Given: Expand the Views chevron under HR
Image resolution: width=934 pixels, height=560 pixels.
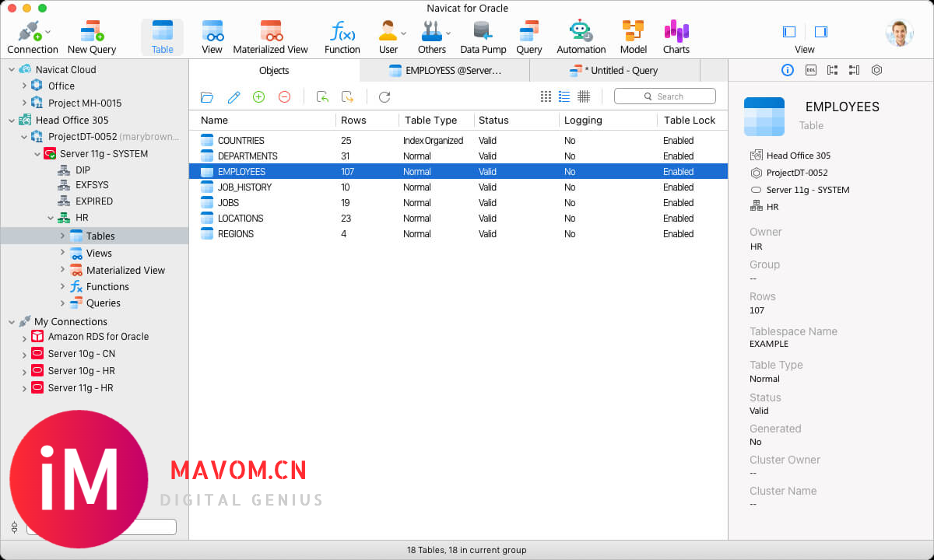Looking at the screenshot, I should pyautogui.click(x=63, y=253).
